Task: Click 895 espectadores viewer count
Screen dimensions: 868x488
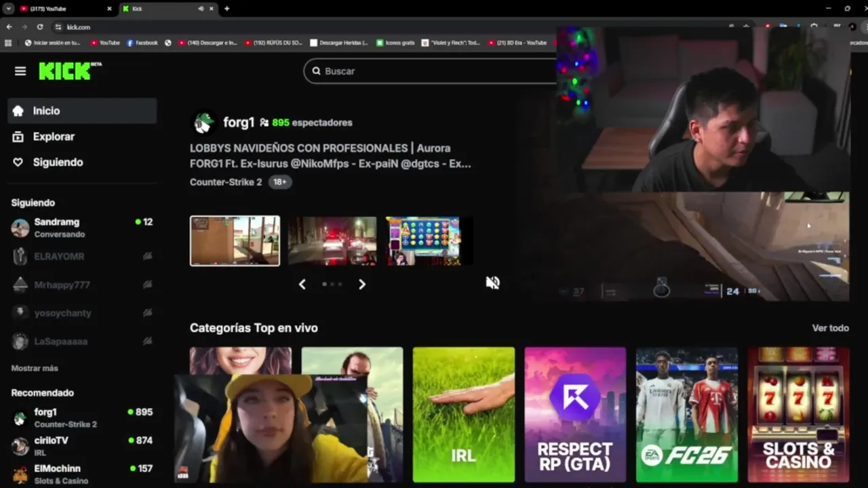Action: coord(312,123)
